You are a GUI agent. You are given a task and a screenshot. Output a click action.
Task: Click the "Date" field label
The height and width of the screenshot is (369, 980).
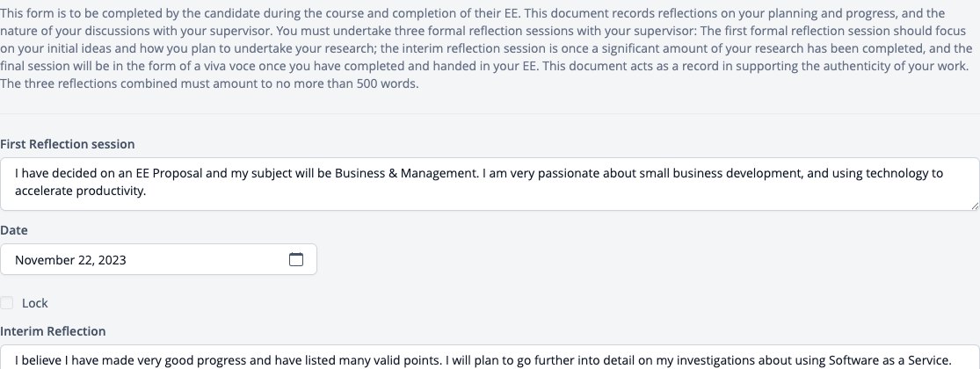pyautogui.click(x=14, y=230)
